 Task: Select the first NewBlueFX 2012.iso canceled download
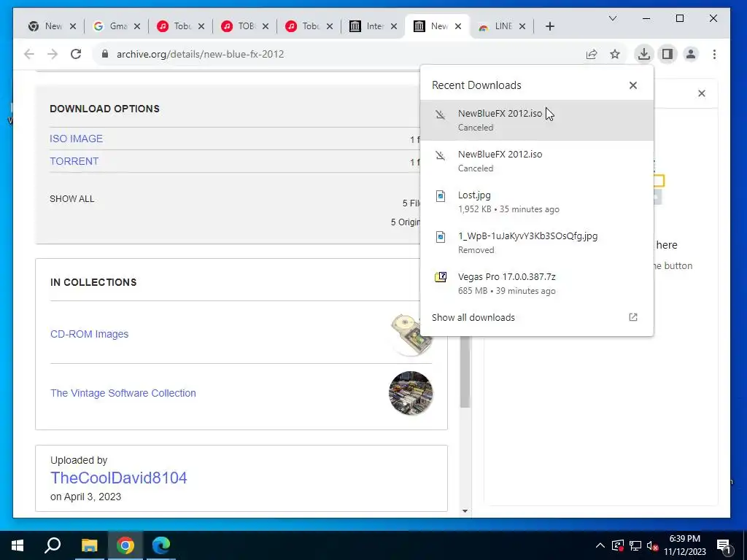pos(537,120)
